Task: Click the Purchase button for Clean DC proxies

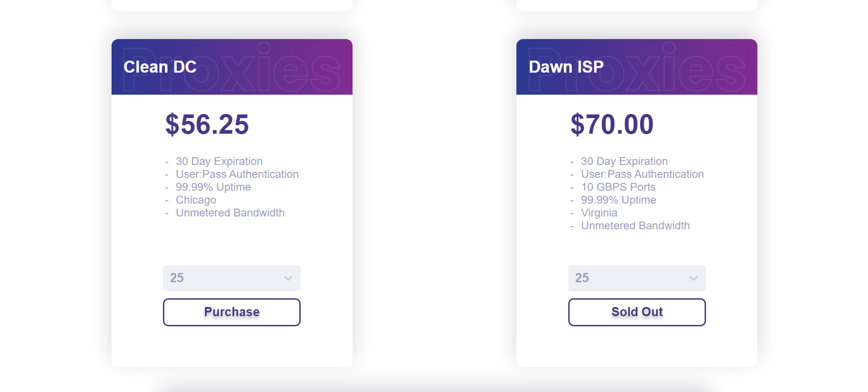Action: point(231,312)
